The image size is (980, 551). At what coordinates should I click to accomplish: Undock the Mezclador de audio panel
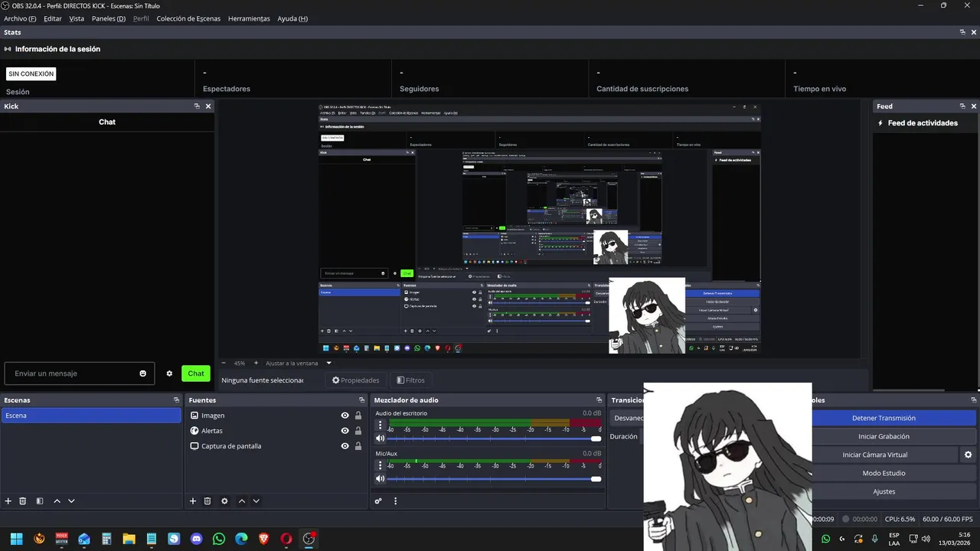pyautogui.click(x=599, y=400)
